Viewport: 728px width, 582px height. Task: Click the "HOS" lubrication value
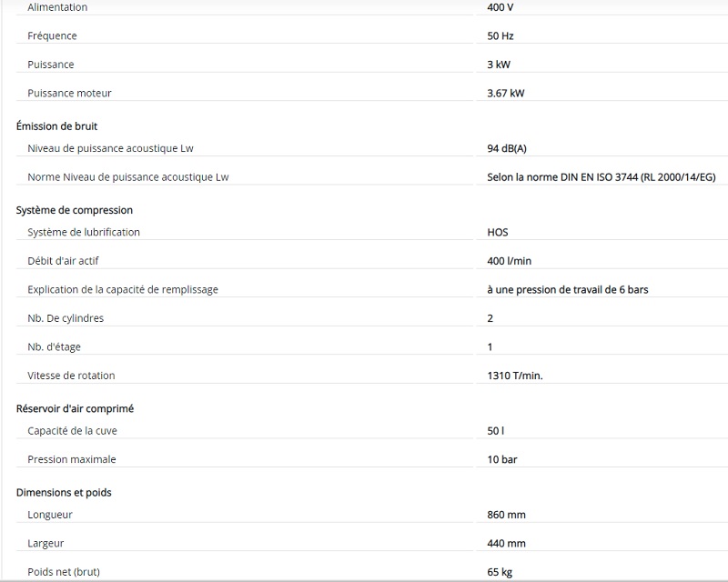[498, 233]
